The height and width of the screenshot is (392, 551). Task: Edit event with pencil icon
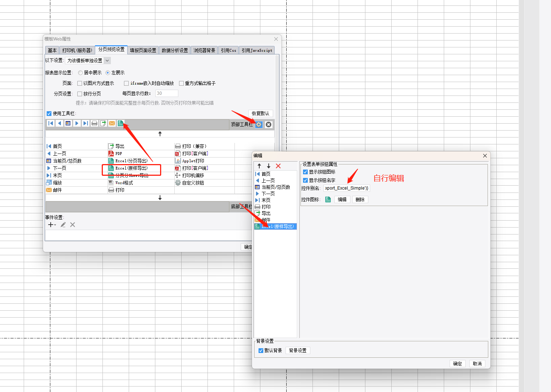[x=63, y=225]
